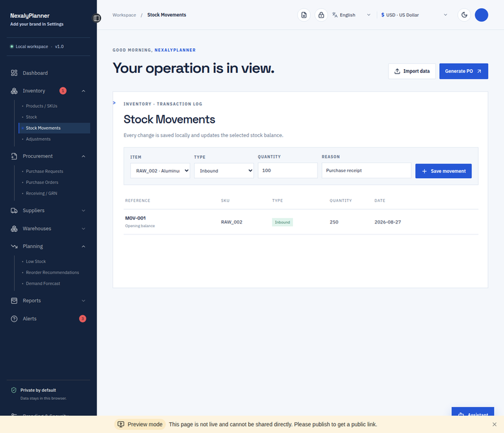The width and height of the screenshot is (504, 433).
Task: Click the export document icon in header
Action: pos(304,15)
